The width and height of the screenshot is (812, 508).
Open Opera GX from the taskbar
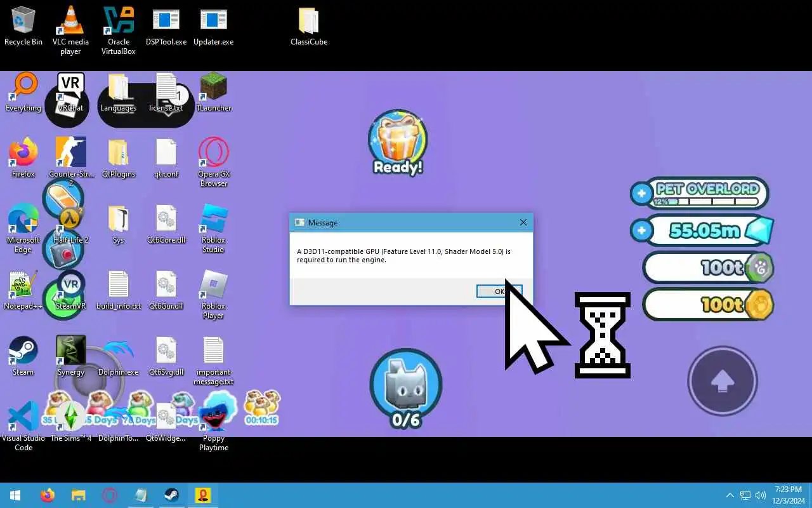point(109,495)
